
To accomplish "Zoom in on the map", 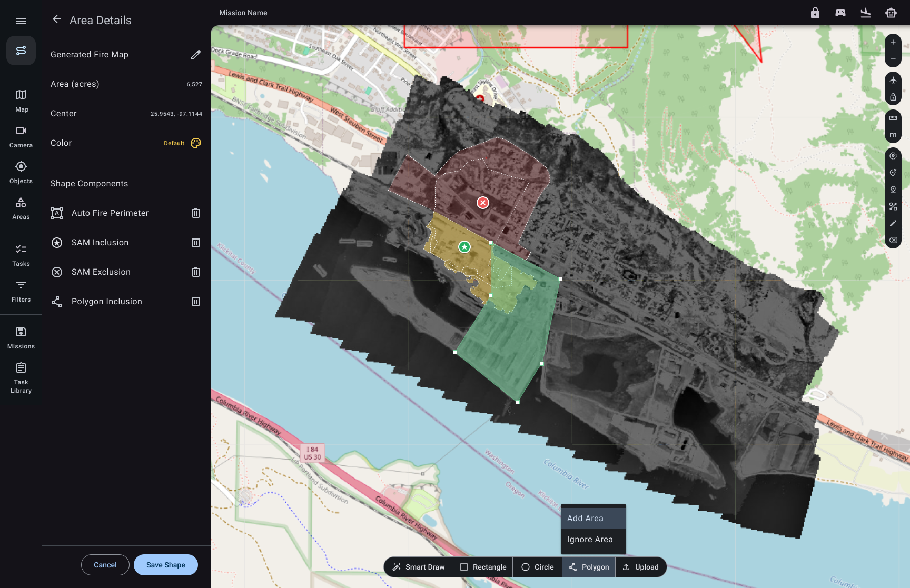I will point(893,42).
